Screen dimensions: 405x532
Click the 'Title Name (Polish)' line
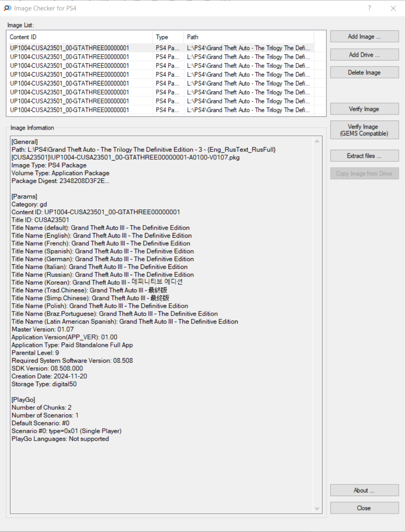pos(100,306)
